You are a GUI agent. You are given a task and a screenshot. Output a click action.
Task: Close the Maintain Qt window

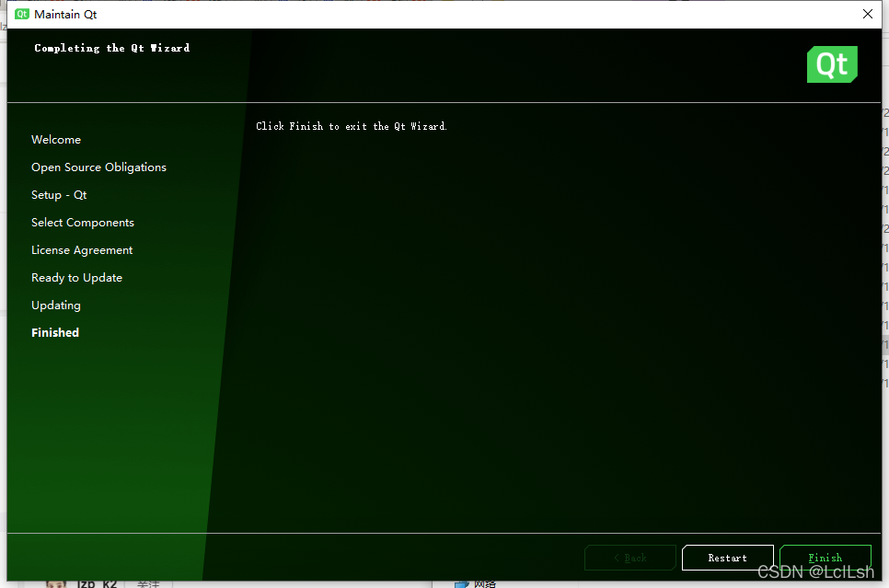tap(868, 14)
